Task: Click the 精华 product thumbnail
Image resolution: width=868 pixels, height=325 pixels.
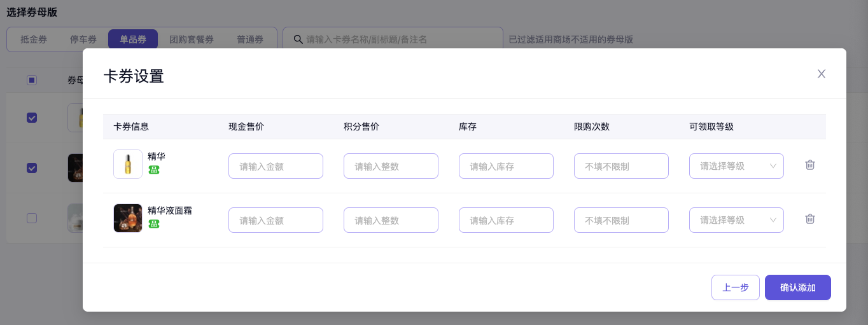Action: tap(127, 164)
